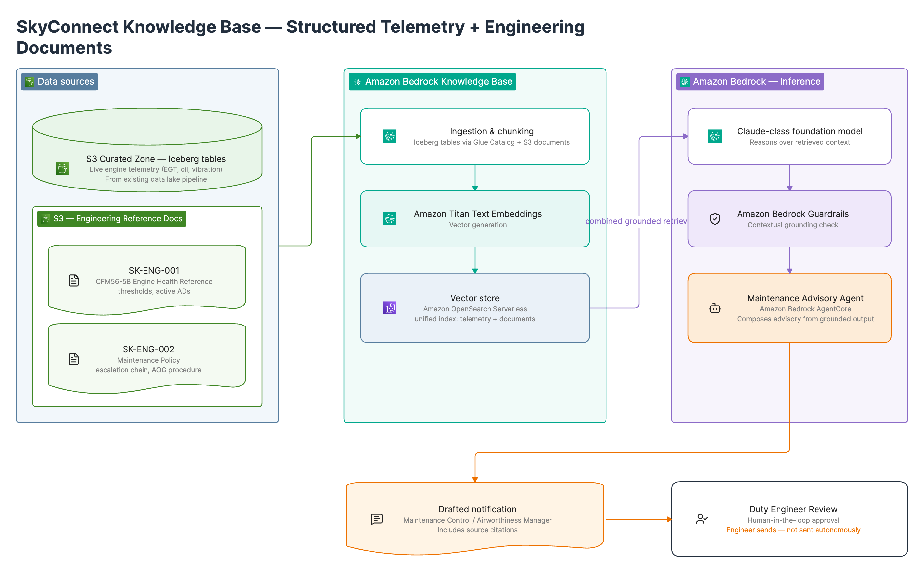Select the "Vector store" node title
Image resolution: width=924 pixels, height=573 pixels.
pyautogui.click(x=475, y=298)
